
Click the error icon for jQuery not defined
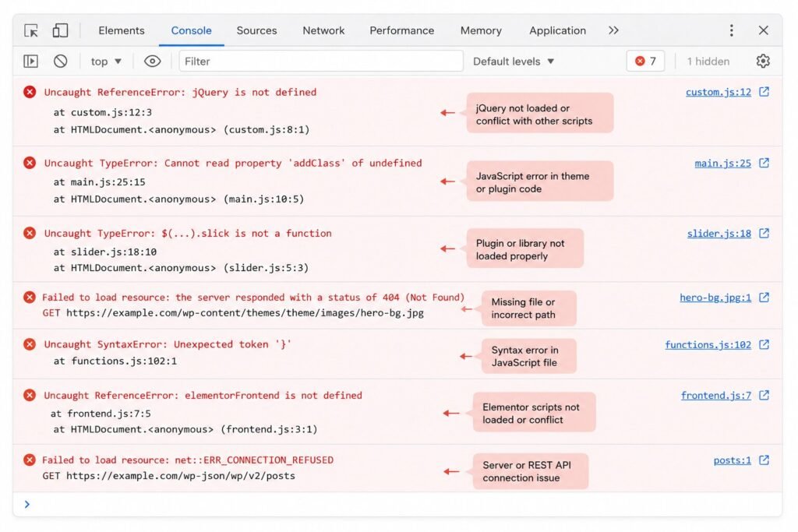click(30, 92)
